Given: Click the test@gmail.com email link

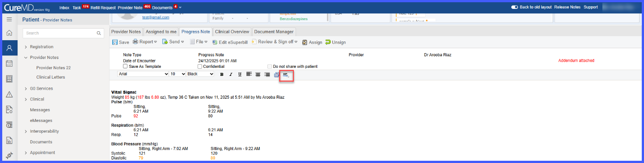Looking at the screenshot, I should pyautogui.click(x=156, y=17).
